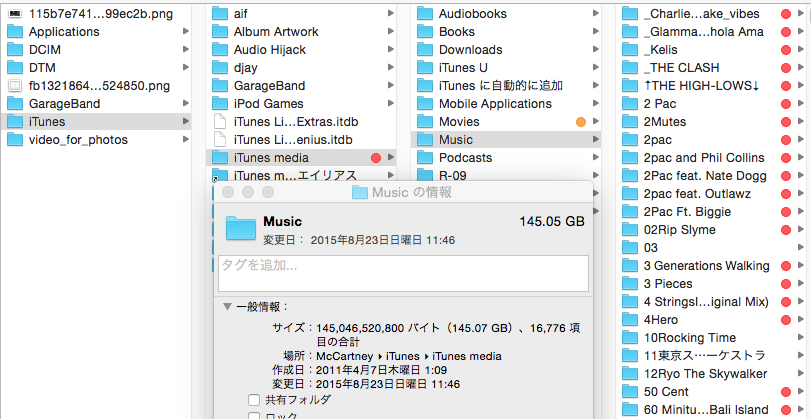Select the 2pac feat. Outlawz folder
This screenshot has height=419, width=811.
tap(713, 194)
